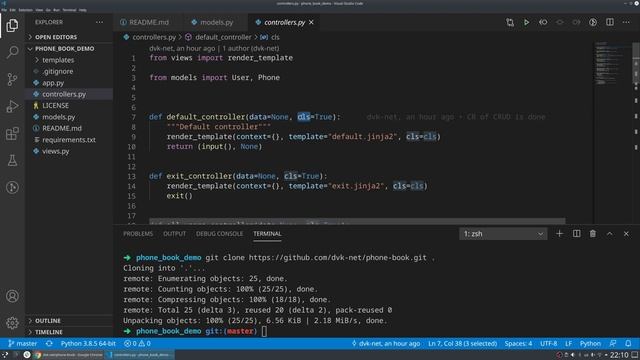This screenshot has height=360, width=640.
Task: Collapse the PHONE_BOOK_DEMO folder section
Action: point(64,48)
